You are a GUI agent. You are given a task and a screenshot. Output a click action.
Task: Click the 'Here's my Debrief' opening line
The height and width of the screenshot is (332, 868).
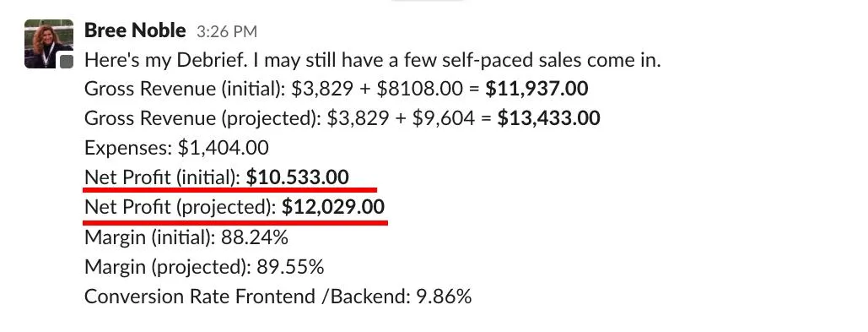pos(373,60)
